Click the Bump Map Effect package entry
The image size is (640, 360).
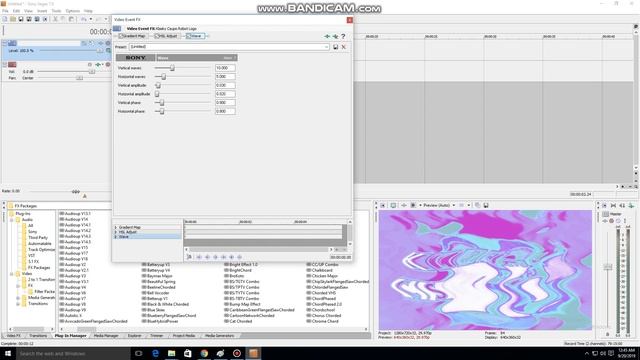(242, 304)
